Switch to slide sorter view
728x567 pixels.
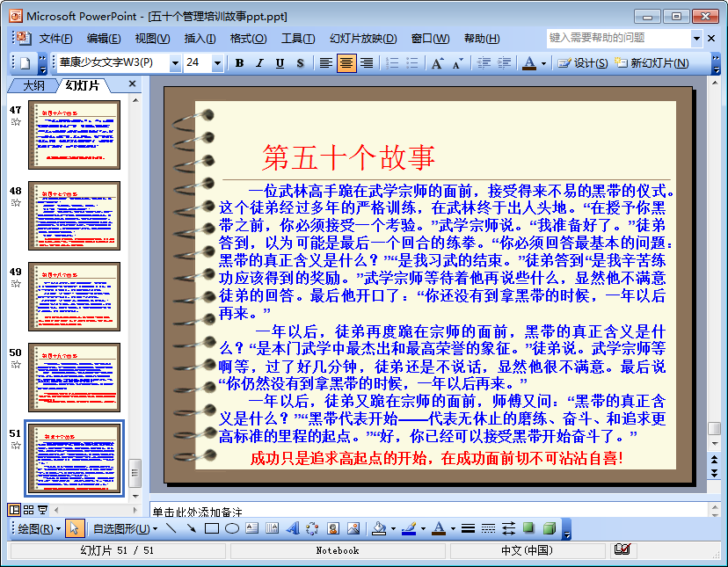(x=28, y=510)
